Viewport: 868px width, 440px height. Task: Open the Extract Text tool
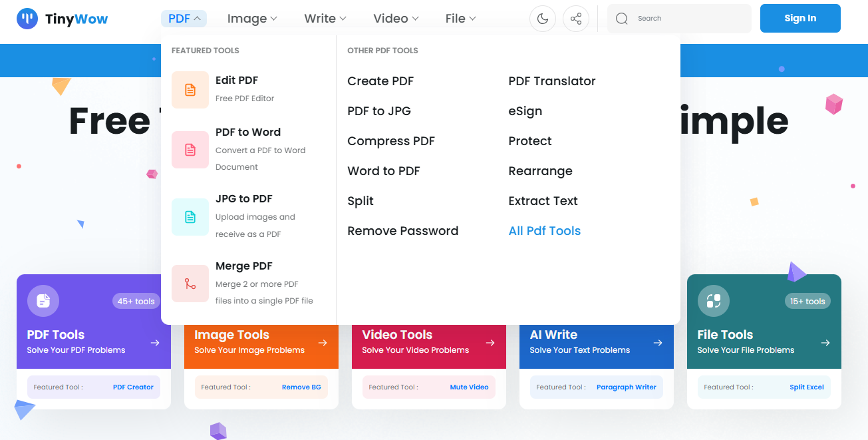point(543,201)
